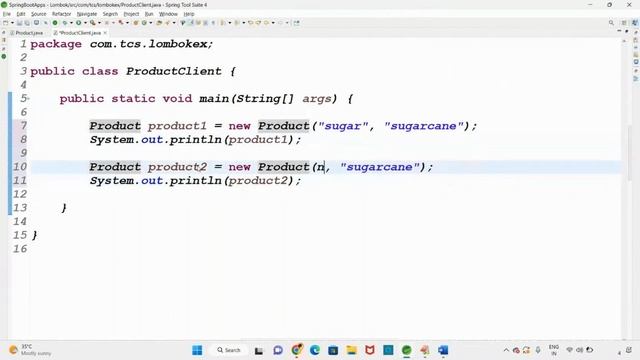Screen dimensions: 640x360
Task: Open Task View on the taskbar
Action: tap(259, 350)
